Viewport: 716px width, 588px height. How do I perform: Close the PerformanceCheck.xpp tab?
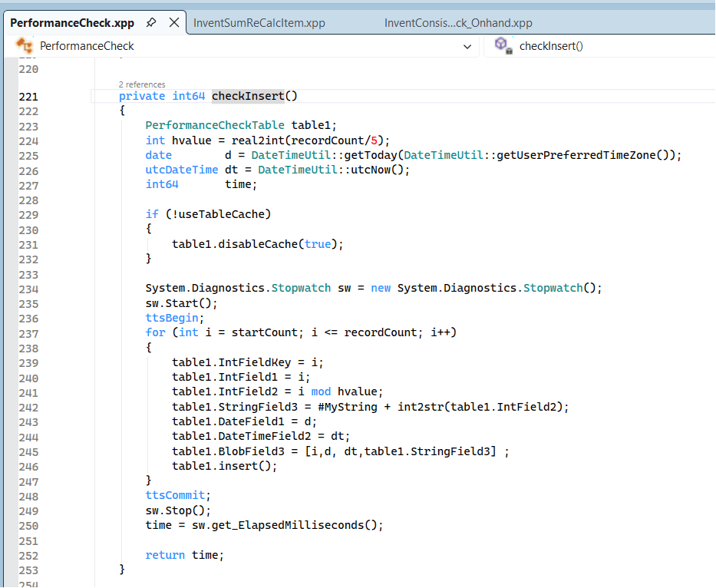(x=173, y=23)
